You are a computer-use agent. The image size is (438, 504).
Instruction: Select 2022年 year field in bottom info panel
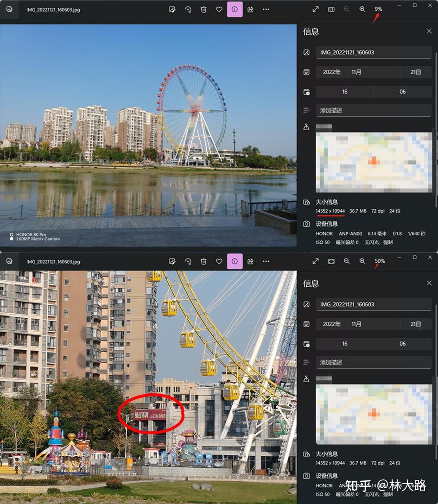click(331, 324)
